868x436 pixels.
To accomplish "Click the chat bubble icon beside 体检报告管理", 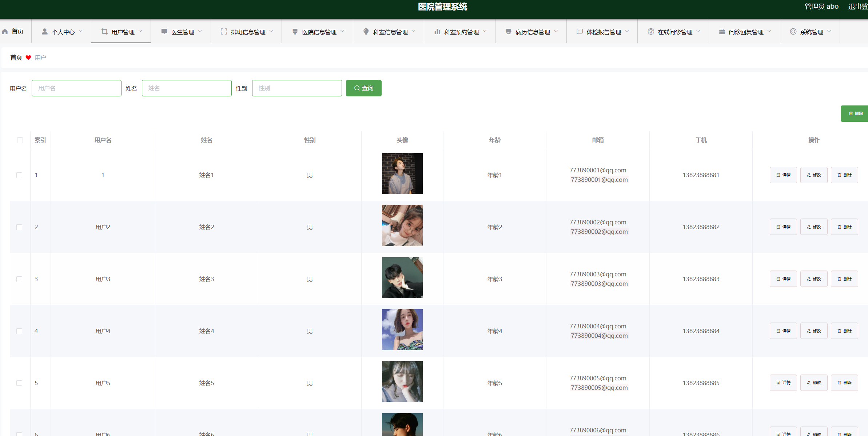I will pyautogui.click(x=580, y=32).
